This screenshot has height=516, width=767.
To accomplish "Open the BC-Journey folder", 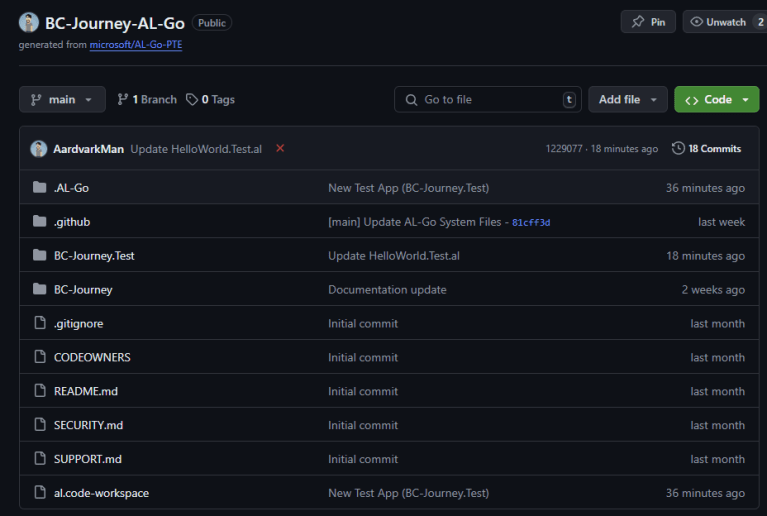I will pos(83,290).
